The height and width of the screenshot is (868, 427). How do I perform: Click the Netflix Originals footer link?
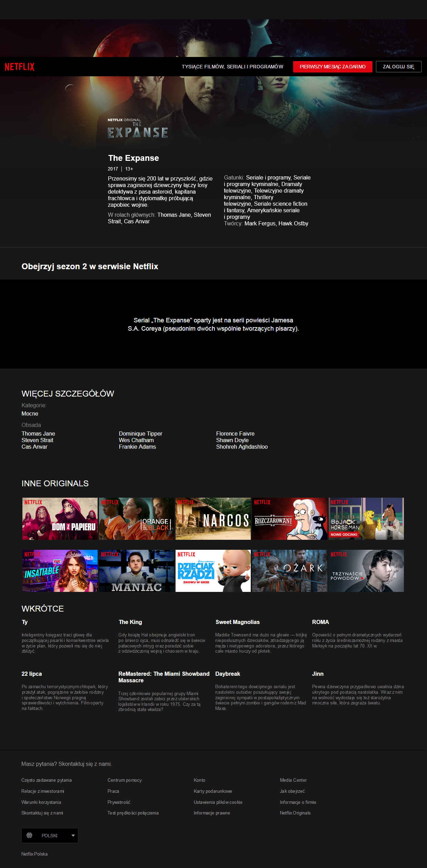[x=295, y=813]
